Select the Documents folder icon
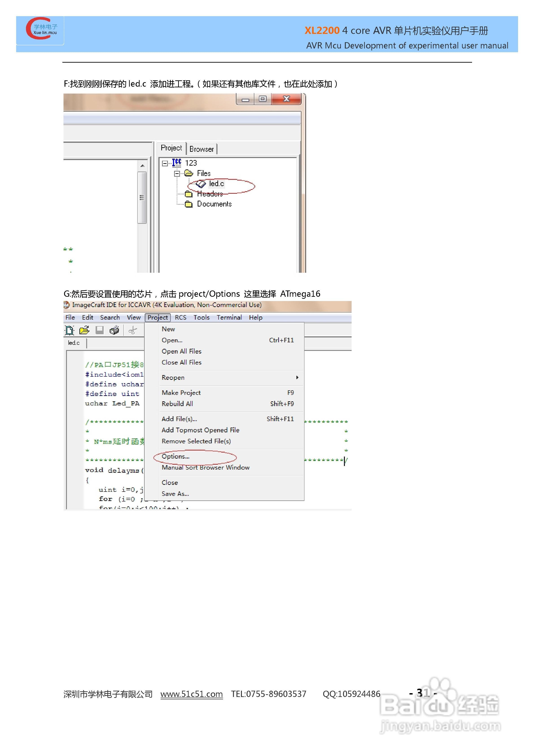 coord(189,204)
